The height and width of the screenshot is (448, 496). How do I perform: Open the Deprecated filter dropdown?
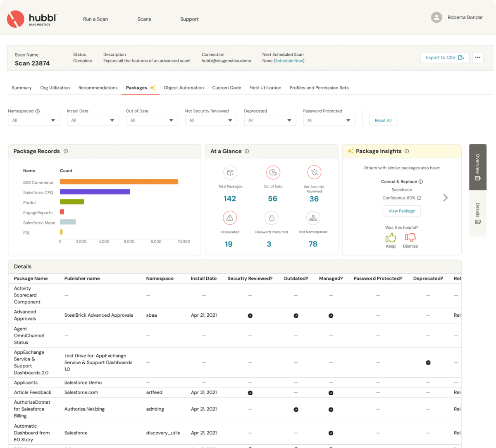point(270,120)
